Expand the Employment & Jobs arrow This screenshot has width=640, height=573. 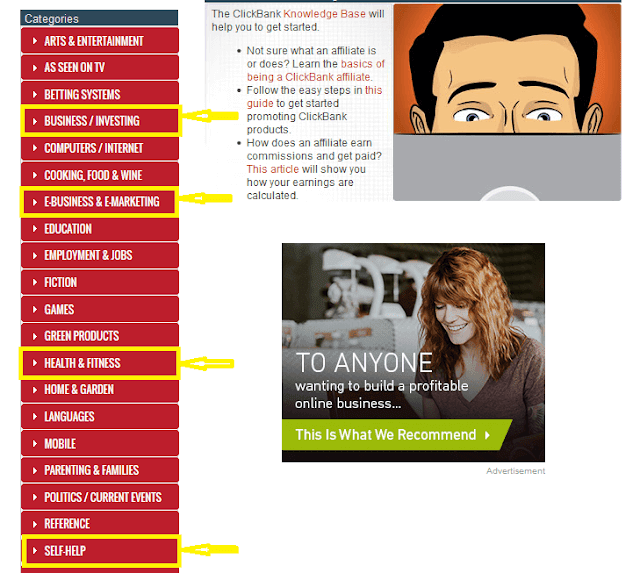(x=35, y=255)
